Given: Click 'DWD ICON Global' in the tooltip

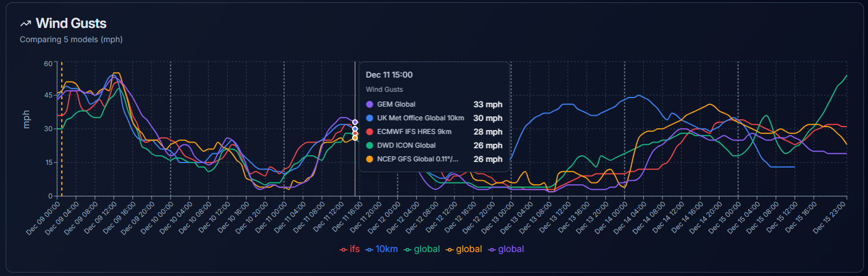Looking at the screenshot, I should (x=406, y=145).
